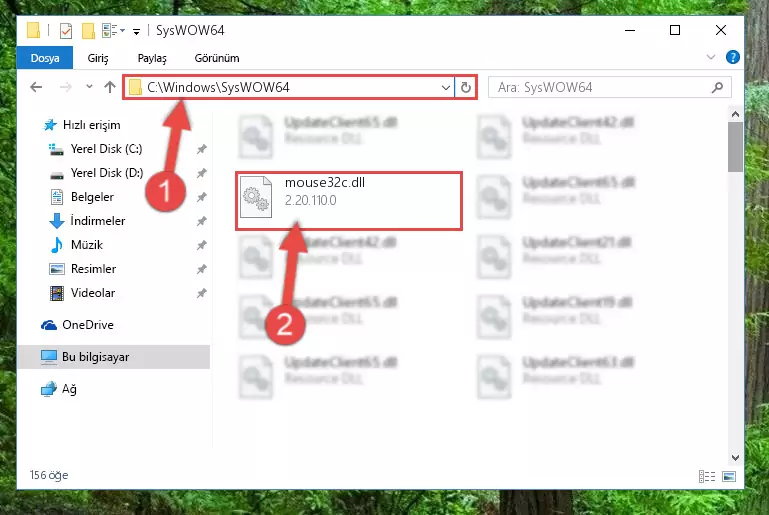Click the mouse32c.dll file name
Screen dimensions: 769x515
[325, 182]
